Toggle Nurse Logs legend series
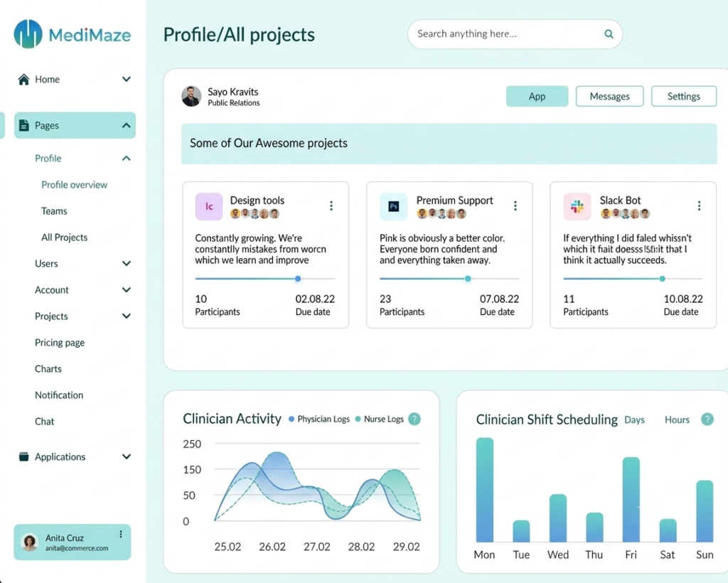 point(380,419)
